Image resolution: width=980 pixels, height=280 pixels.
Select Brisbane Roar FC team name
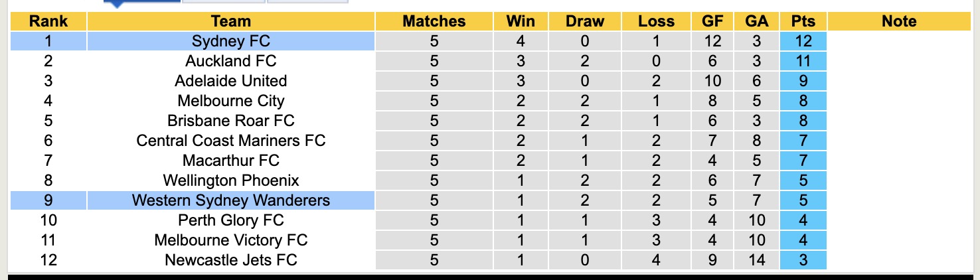point(230,121)
